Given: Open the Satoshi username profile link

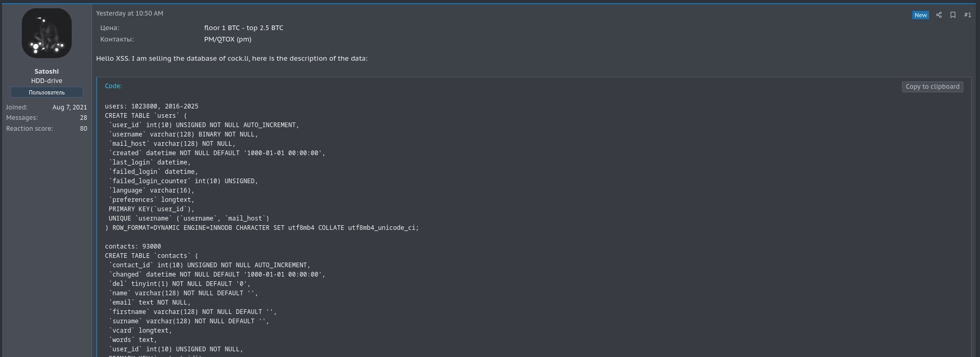Looking at the screenshot, I should [47, 71].
